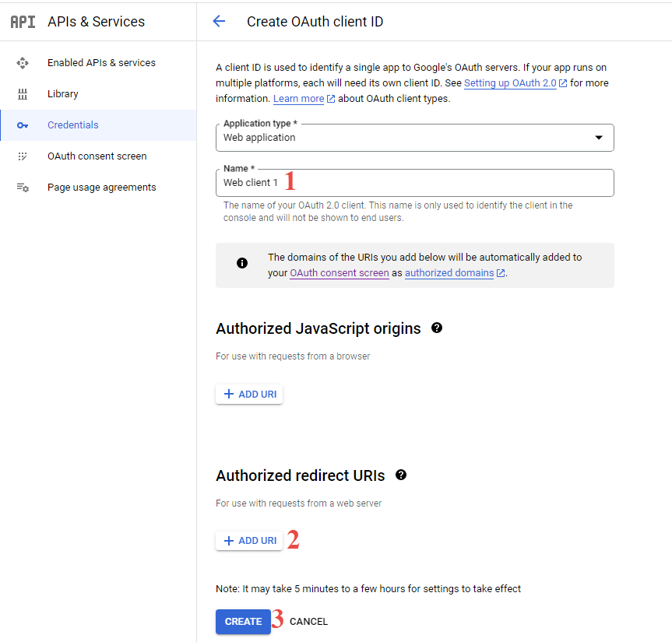Viewport: 672px width, 642px height.
Task: Follow the Learn more link
Action: click(x=299, y=99)
